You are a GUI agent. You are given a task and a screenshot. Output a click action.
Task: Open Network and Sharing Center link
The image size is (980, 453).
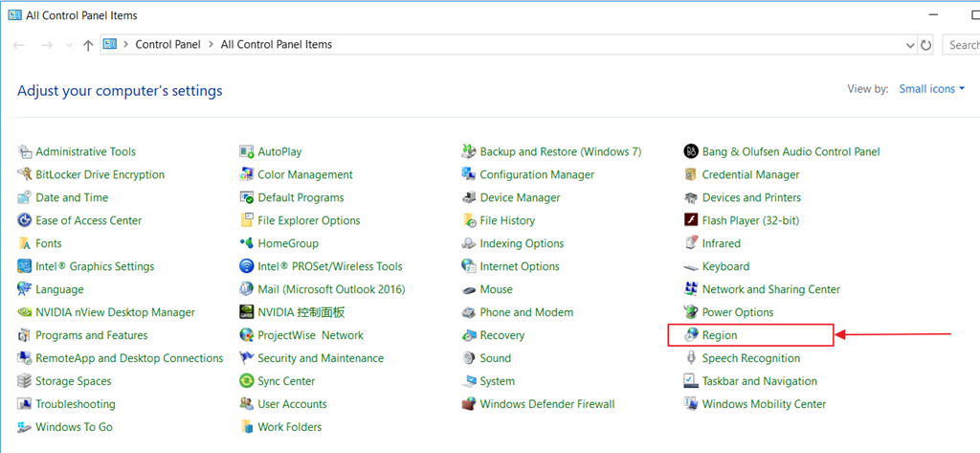coord(771,289)
